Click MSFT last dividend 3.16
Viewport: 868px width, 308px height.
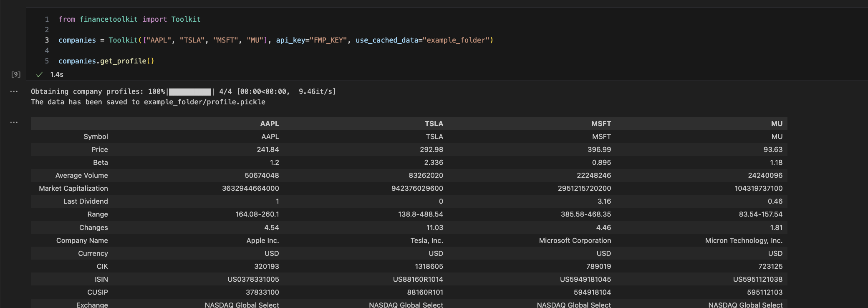[x=604, y=201]
